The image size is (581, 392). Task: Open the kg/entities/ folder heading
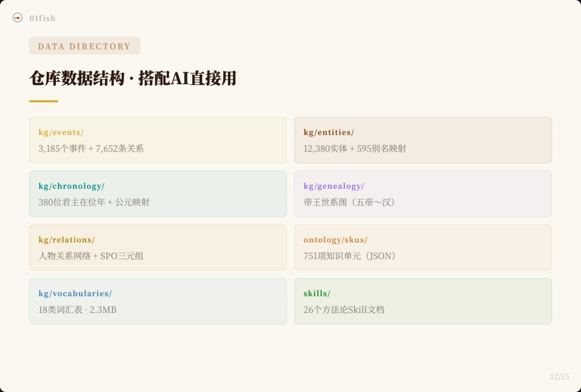tap(329, 132)
